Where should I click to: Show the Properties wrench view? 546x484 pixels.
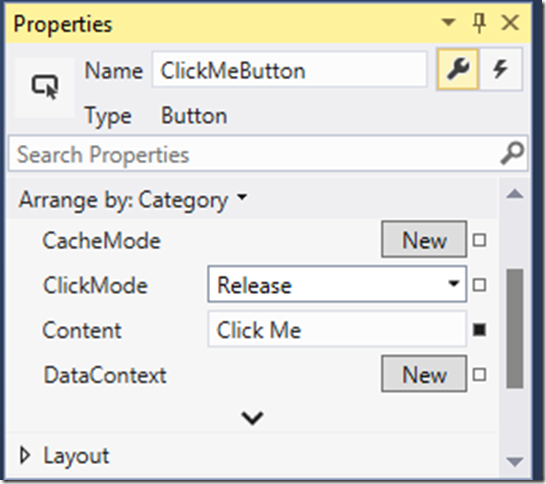coord(458,69)
